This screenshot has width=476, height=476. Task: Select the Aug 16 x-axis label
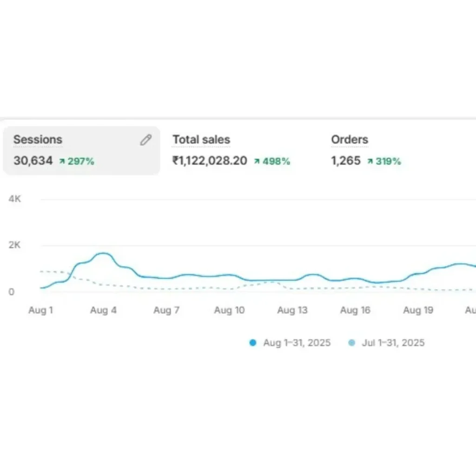pyautogui.click(x=355, y=311)
